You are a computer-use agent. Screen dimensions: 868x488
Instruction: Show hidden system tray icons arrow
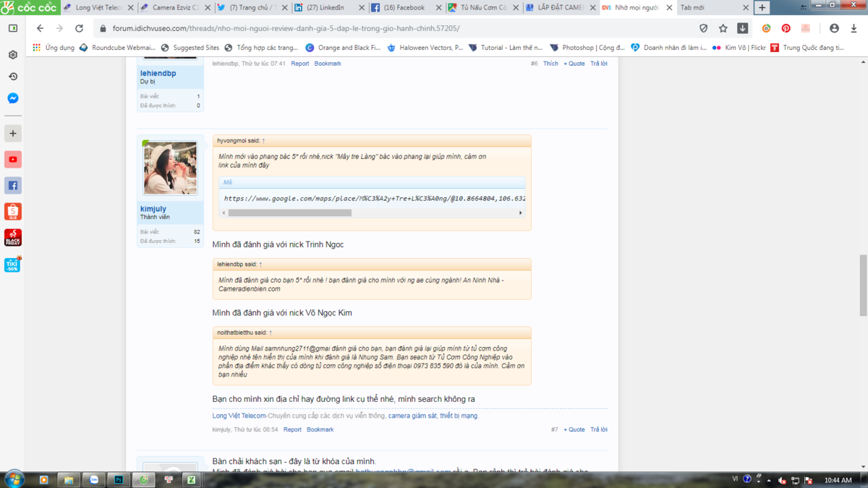pos(768,480)
